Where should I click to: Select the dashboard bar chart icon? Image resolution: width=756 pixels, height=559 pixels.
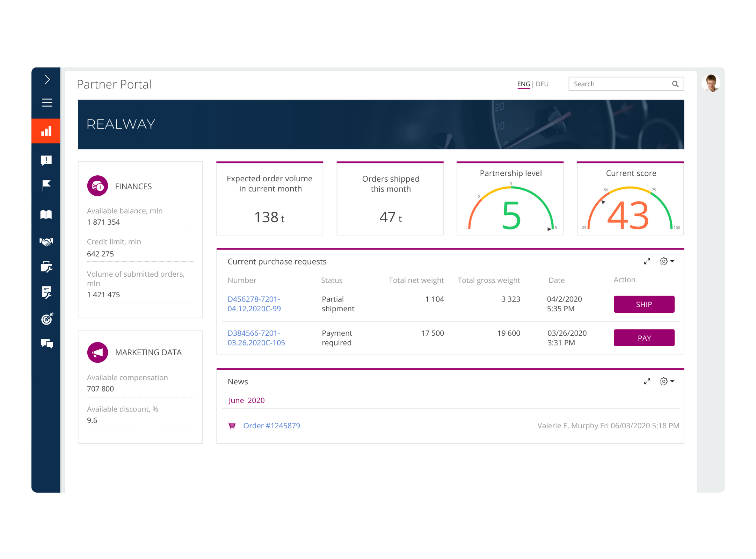click(46, 131)
